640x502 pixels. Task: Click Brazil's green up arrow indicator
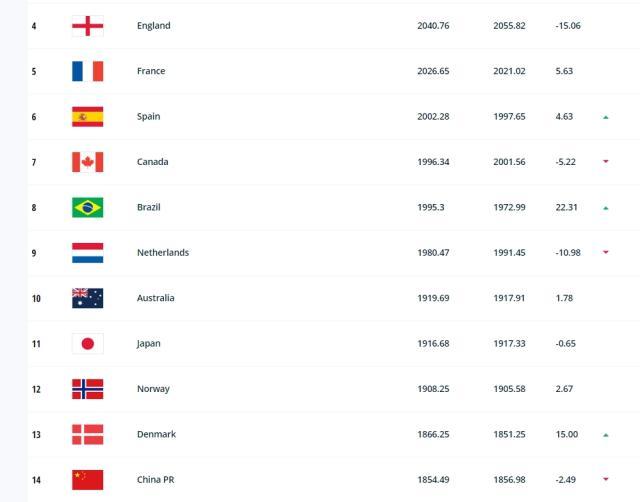[606, 208]
